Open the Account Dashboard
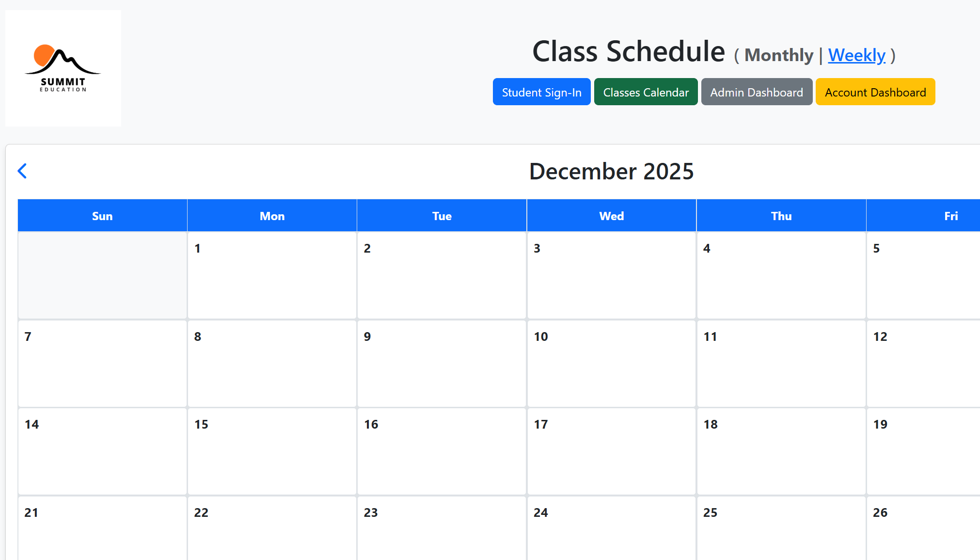The width and height of the screenshot is (980, 560). 875,92
